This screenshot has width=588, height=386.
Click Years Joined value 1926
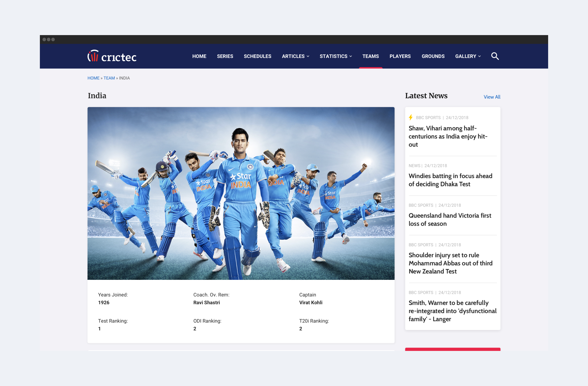click(104, 302)
